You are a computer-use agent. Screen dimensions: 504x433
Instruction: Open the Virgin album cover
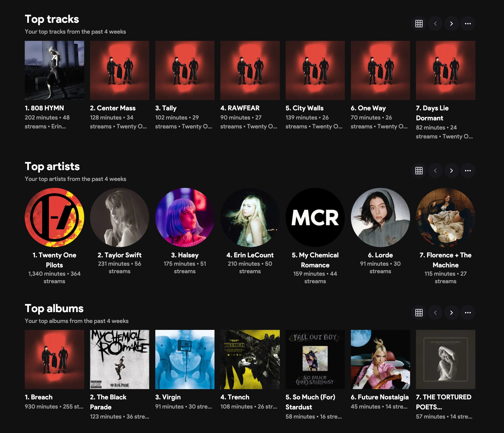point(185,359)
